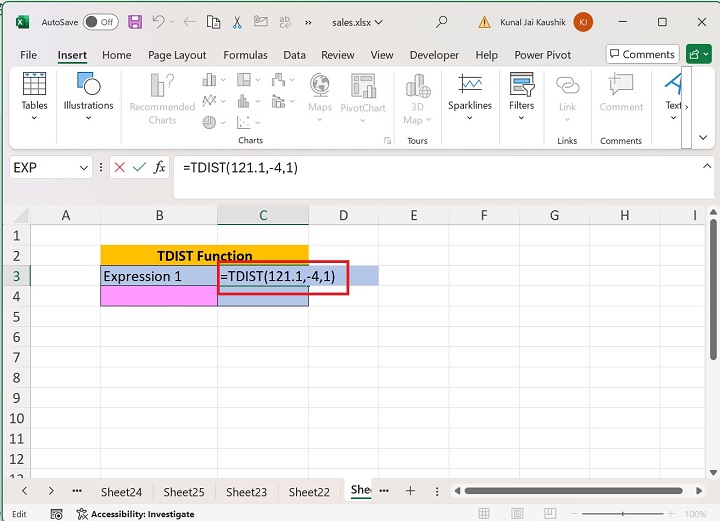Select the Expression 1 cell

[159, 276]
